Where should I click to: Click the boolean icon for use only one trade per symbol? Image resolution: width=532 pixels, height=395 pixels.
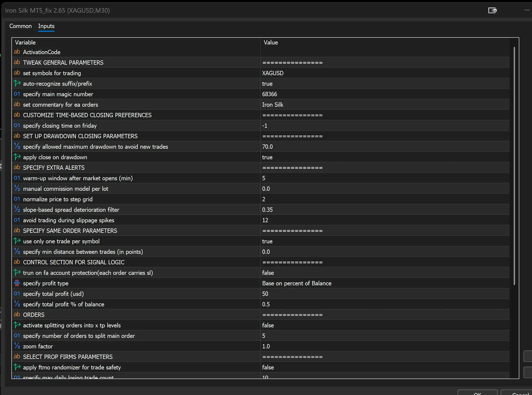(17, 241)
